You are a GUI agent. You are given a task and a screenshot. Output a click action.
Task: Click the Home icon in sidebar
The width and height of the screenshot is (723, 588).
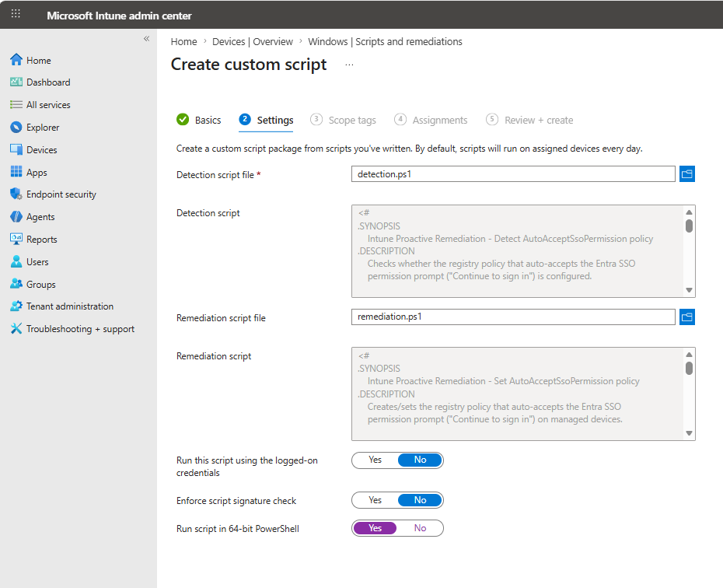[x=16, y=59]
